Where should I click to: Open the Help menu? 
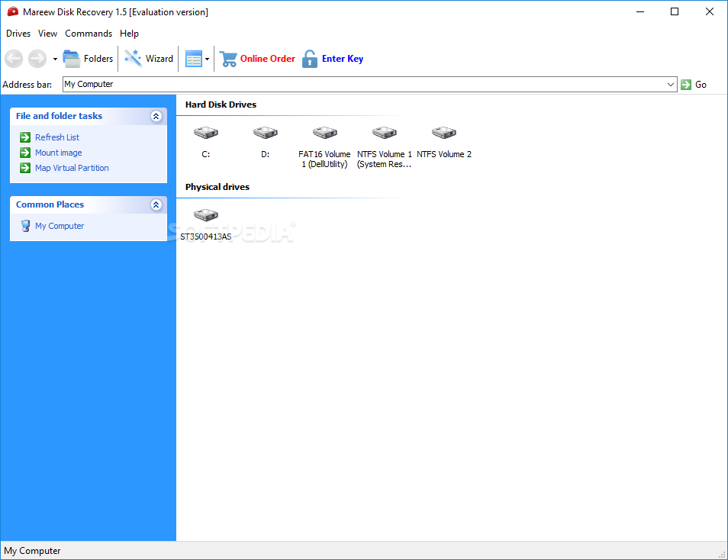pyautogui.click(x=129, y=34)
